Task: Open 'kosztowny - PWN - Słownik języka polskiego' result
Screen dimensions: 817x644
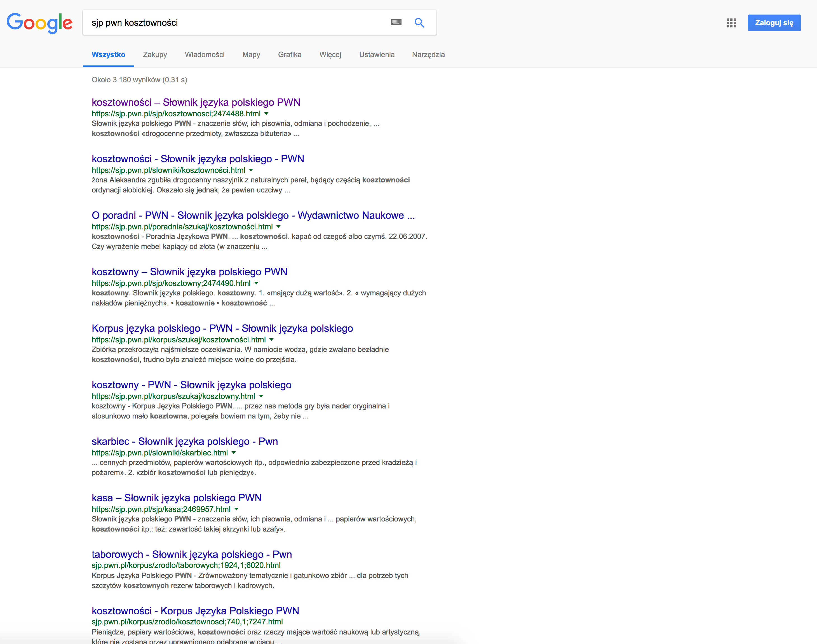Action: click(192, 385)
